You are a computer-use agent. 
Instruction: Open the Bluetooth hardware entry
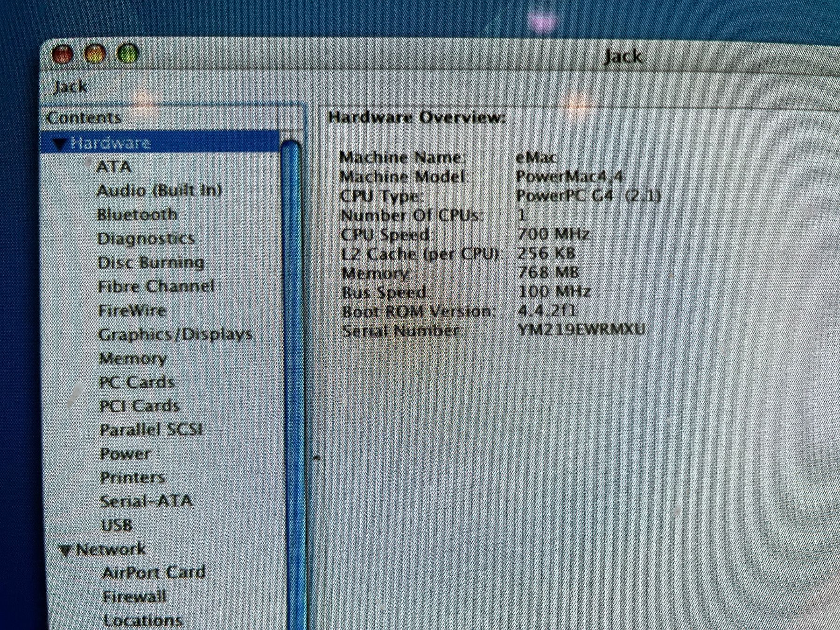(137, 214)
